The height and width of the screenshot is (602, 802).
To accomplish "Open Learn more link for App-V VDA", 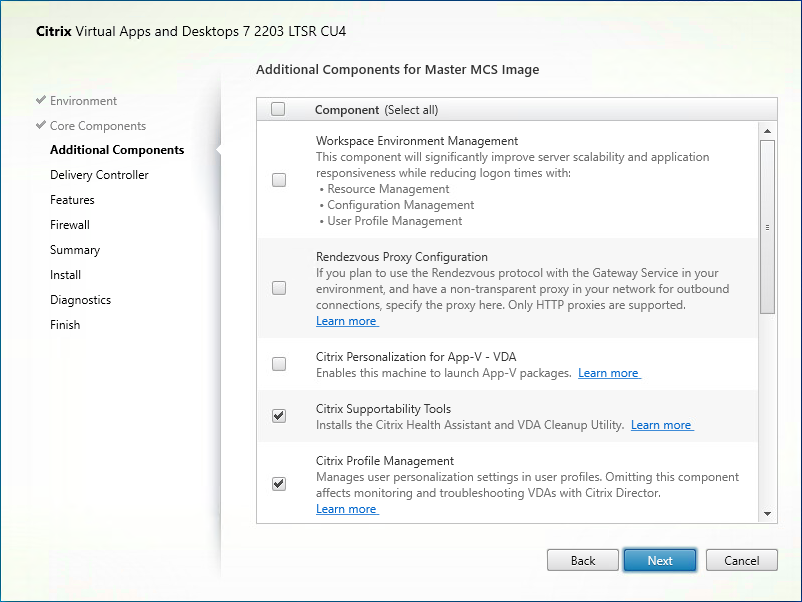I will (x=609, y=373).
